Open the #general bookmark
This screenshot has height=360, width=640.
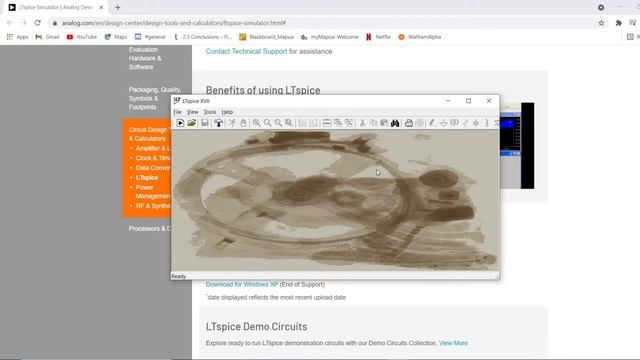click(x=150, y=37)
